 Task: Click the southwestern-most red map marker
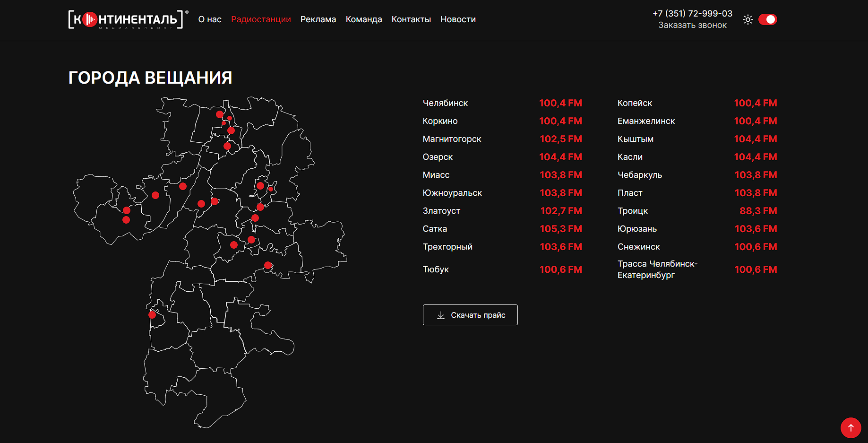152,314
